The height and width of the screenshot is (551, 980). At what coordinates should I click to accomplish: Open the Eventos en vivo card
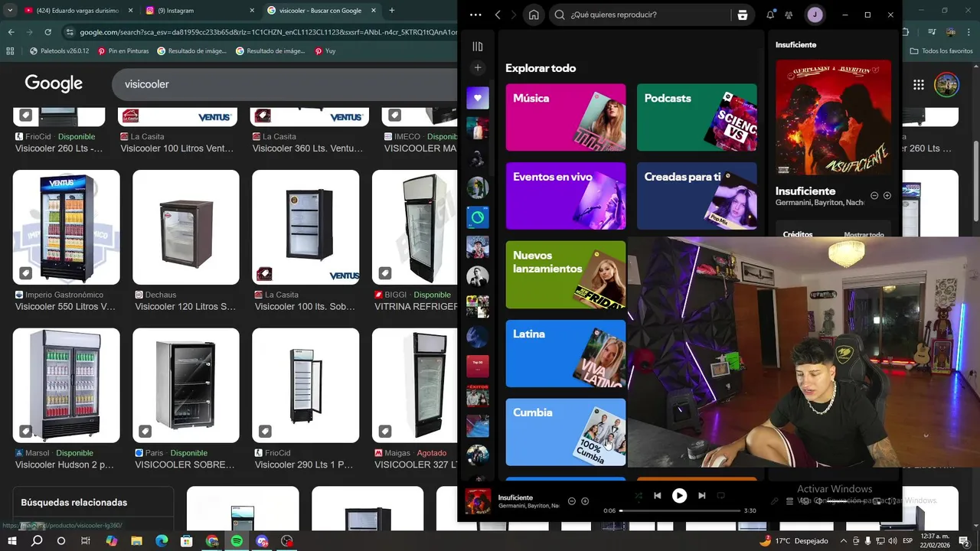pyautogui.click(x=566, y=196)
